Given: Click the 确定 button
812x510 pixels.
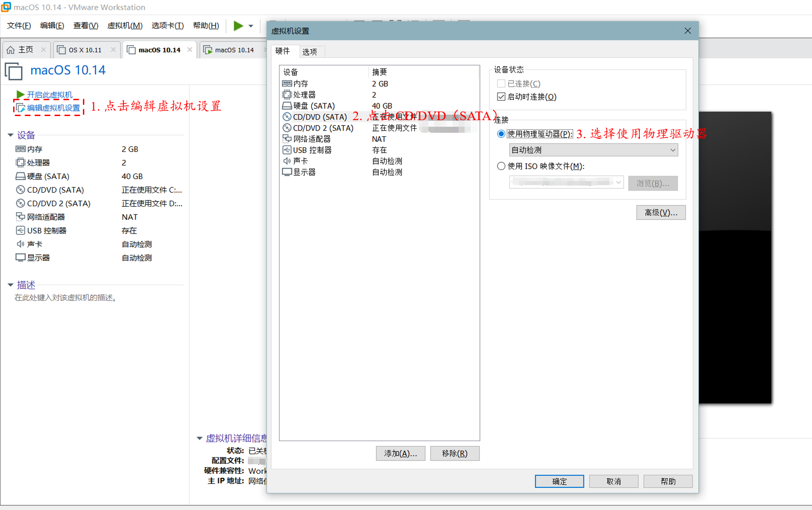Looking at the screenshot, I should (x=560, y=481).
